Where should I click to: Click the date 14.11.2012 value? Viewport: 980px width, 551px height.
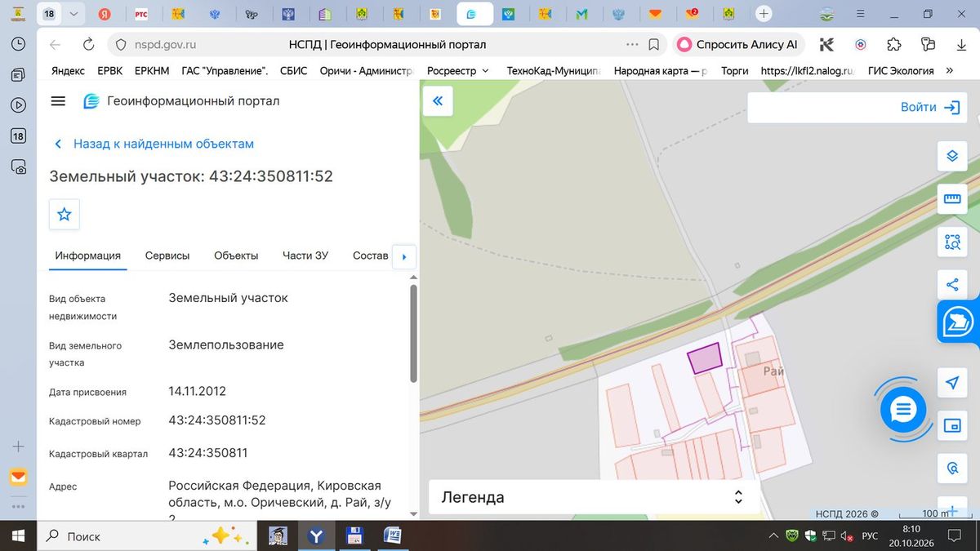pyautogui.click(x=198, y=391)
